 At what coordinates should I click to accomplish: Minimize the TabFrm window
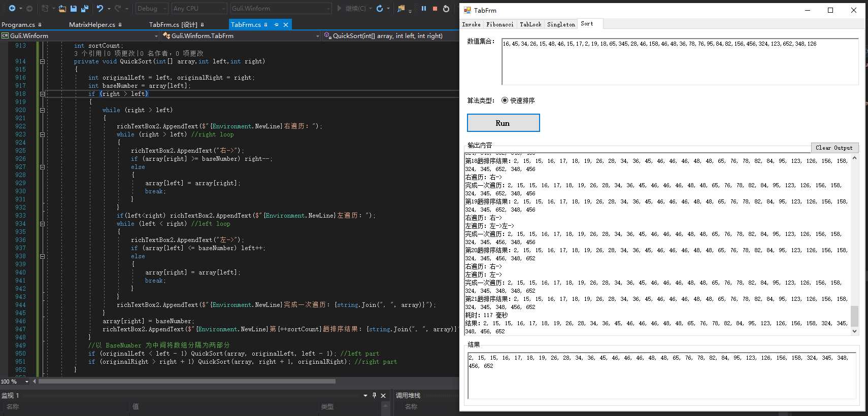[x=807, y=10]
